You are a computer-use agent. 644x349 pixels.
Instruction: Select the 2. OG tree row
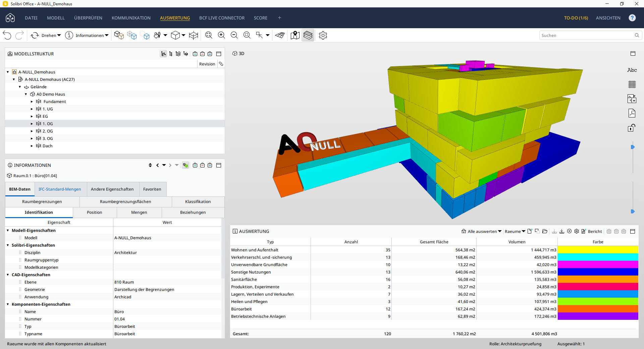pyautogui.click(x=115, y=131)
